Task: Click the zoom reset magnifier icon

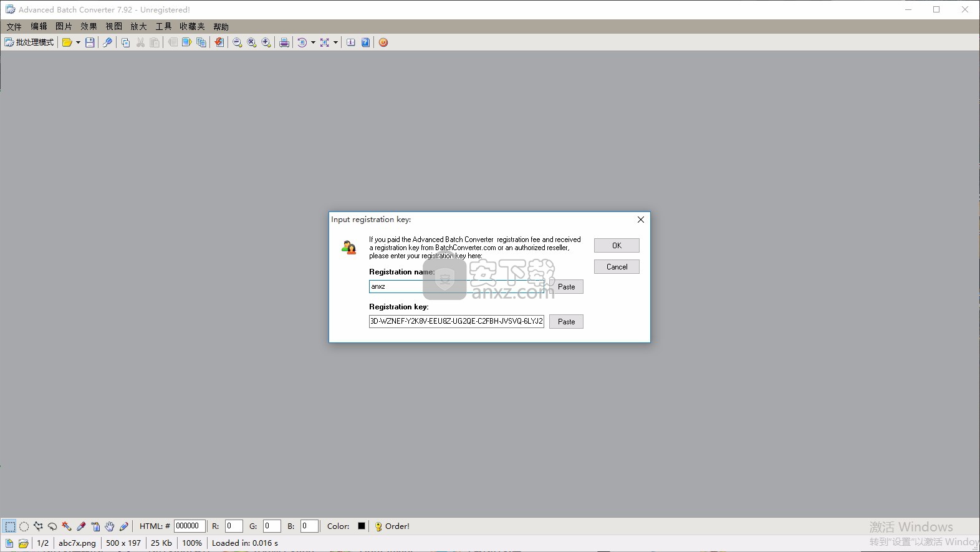Action: point(251,42)
